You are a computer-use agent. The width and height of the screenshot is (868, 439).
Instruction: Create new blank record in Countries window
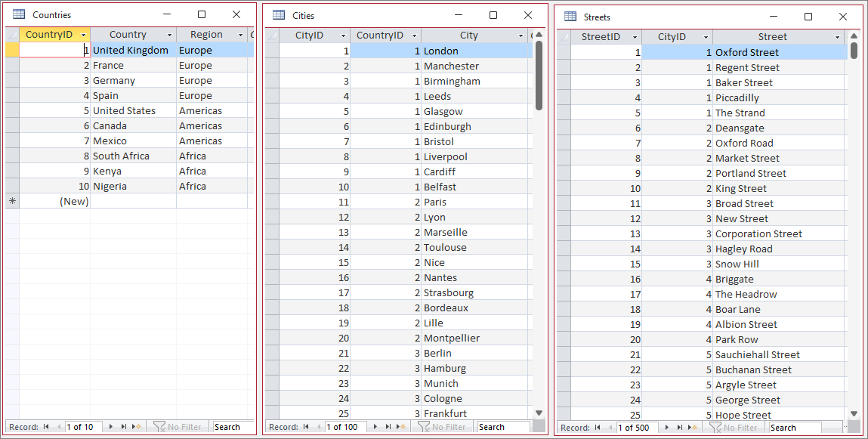[x=137, y=427]
